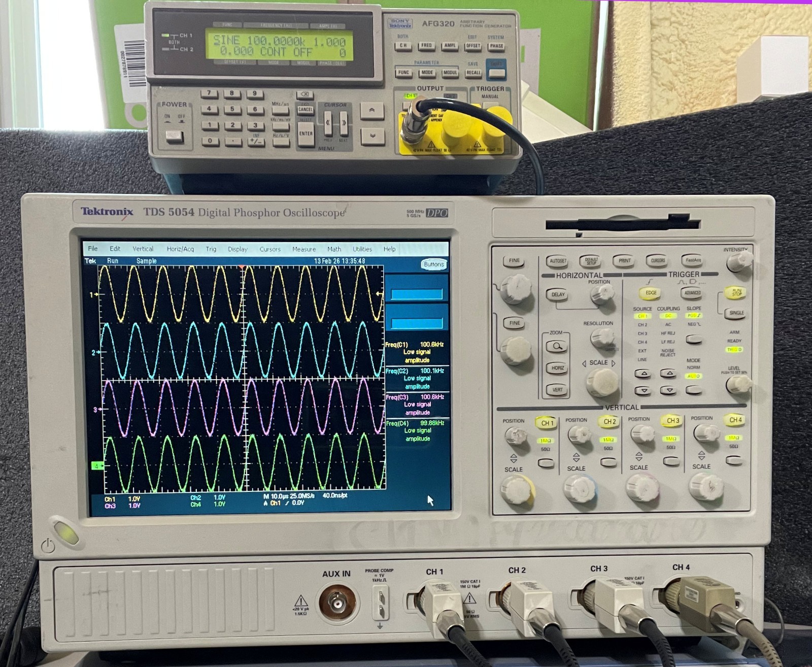This screenshot has width=812, height=667.
Task: Toggle the lit CH 4 vertical button
Action: point(735,420)
